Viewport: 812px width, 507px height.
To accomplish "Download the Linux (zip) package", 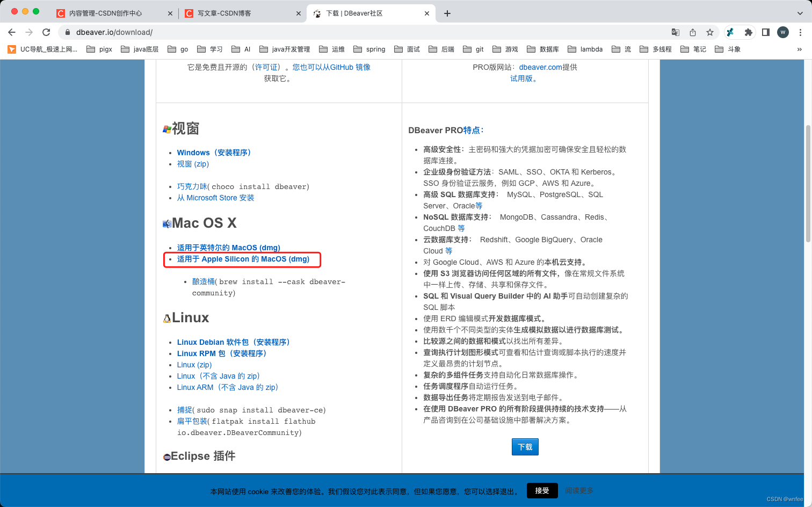I will (x=194, y=365).
